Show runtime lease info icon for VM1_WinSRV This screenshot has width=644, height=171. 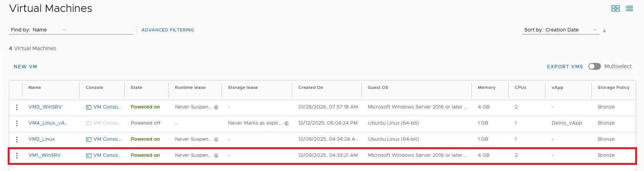pos(216,156)
